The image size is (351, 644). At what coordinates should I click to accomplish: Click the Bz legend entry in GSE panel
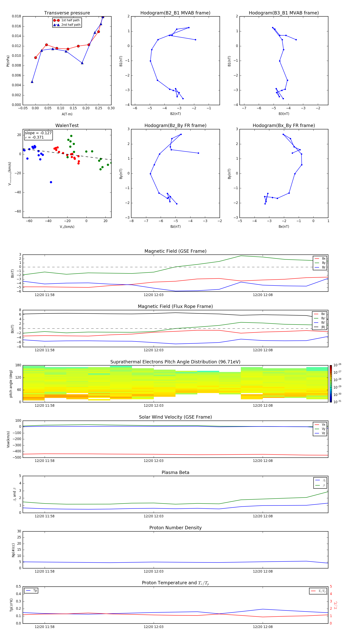320,268
